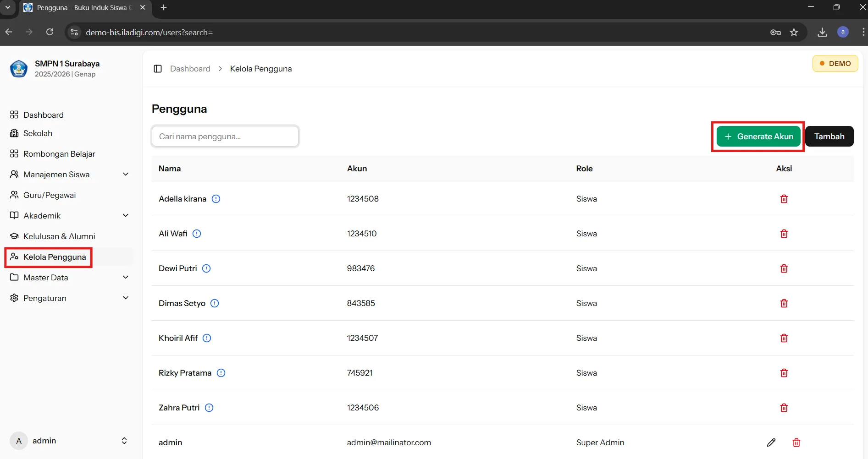868x459 pixels.
Task: View site information icon in address bar
Action: [x=74, y=32]
